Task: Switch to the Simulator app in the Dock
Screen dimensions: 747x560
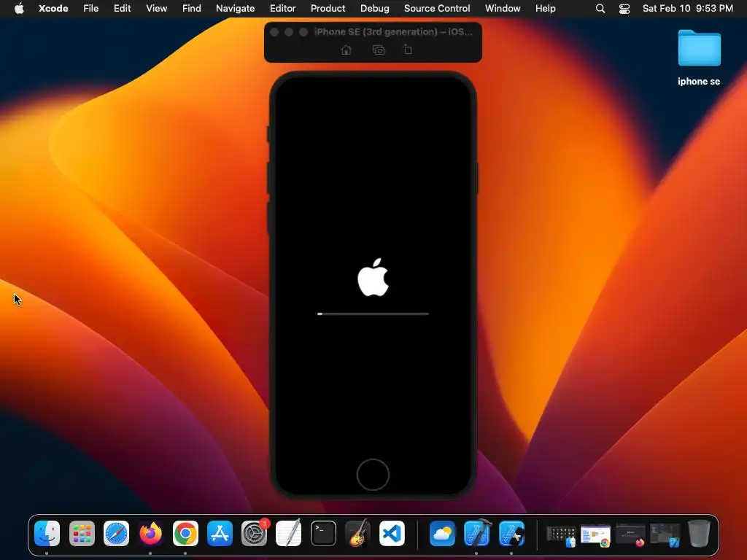Action: [511, 533]
